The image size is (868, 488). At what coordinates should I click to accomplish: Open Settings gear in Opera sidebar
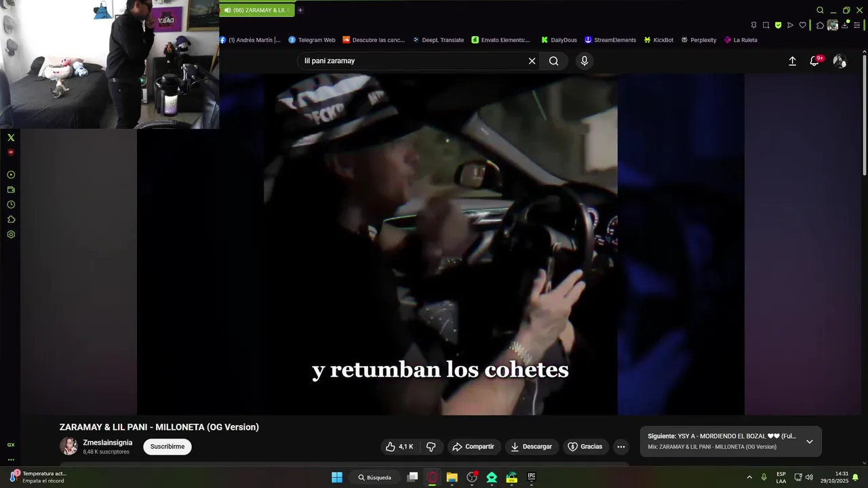click(x=11, y=235)
